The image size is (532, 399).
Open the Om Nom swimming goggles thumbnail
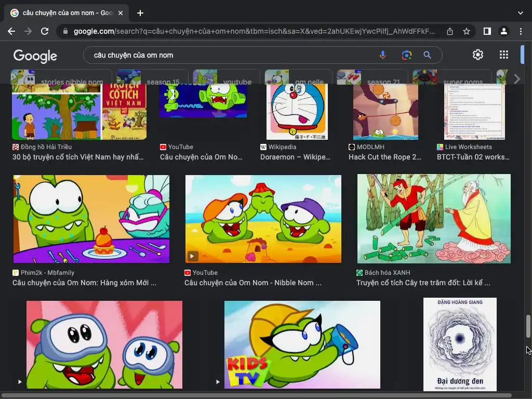click(x=104, y=344)
